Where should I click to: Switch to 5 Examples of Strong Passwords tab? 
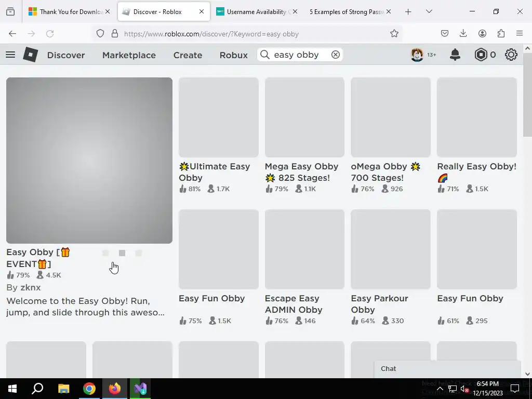[350, 12]
